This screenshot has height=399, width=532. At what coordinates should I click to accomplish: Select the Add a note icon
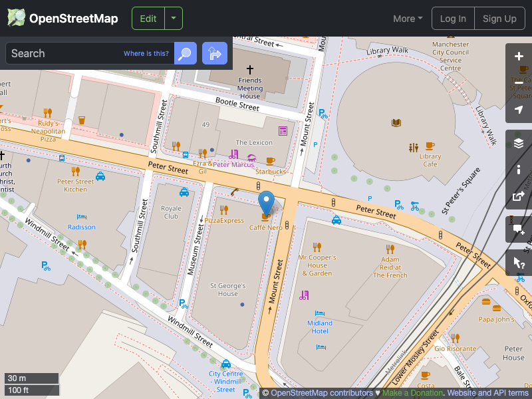pos(519,227)
